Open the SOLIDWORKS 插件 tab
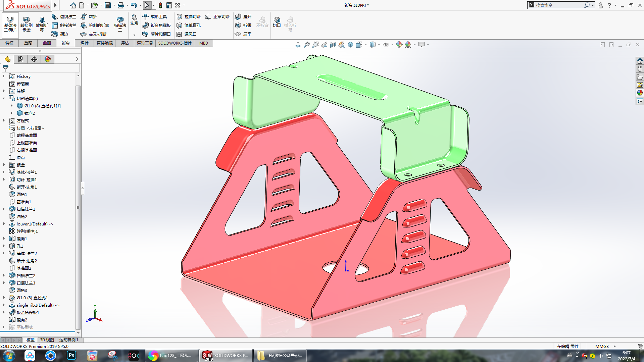Screen dimensions: 644x362 (175, 43)
